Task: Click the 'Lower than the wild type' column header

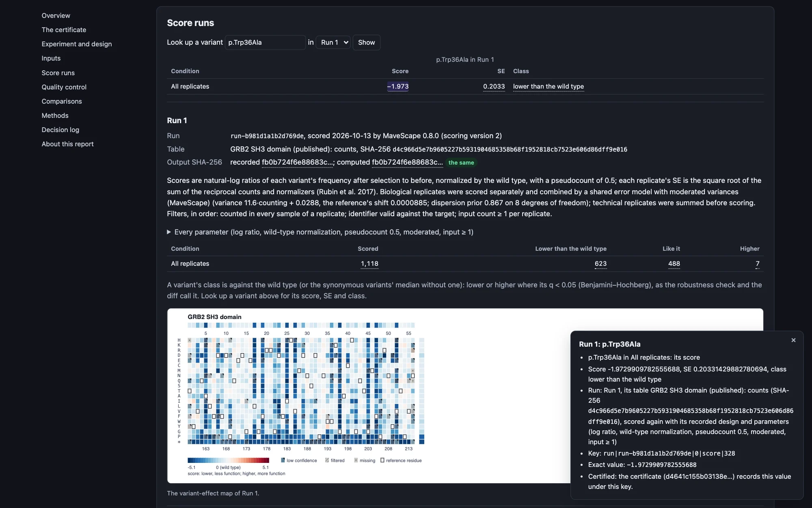Action: tap(571, 249)
